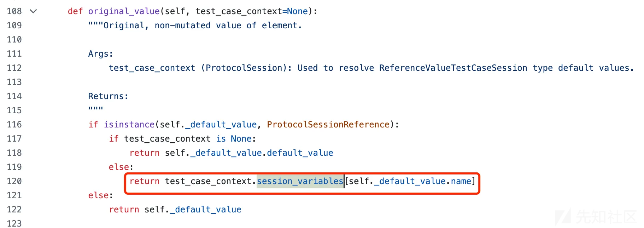The width and height of the screenshot is (644, 228).
Task: Click the default_value attribute on line 118
Action: pyautogui.click(x=300, y=153)
